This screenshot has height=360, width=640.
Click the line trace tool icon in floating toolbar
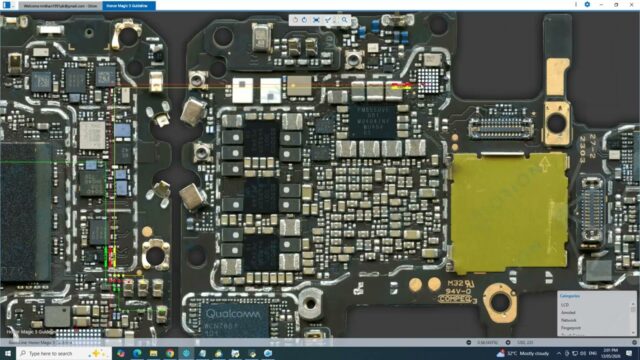click(x=329, y=20)
